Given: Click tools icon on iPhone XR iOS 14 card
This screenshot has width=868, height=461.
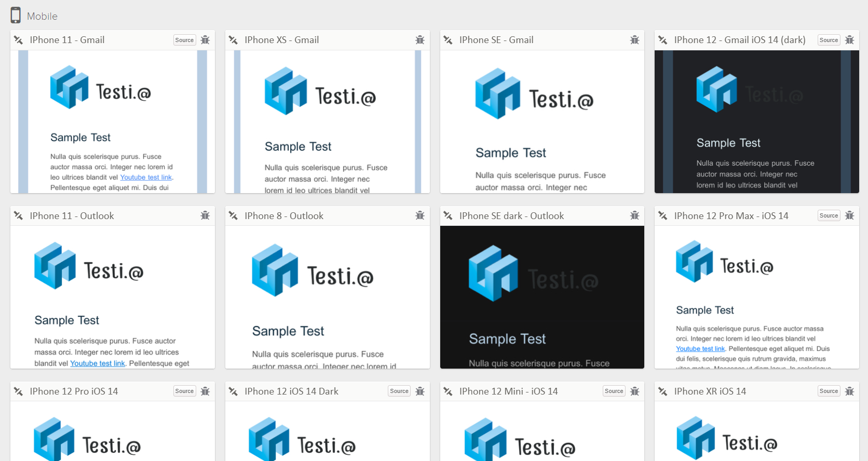Looking at the screenshot, I should click(663, 391).
